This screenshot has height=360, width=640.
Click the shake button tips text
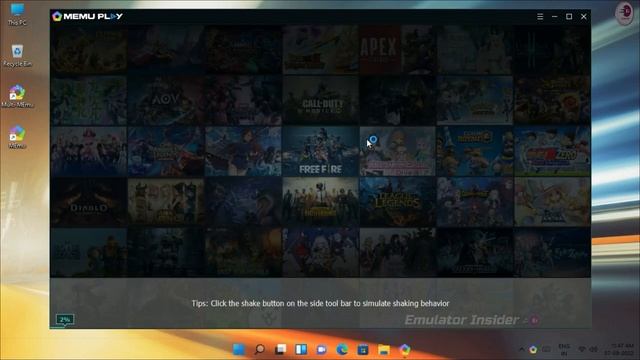coord(320,303)
